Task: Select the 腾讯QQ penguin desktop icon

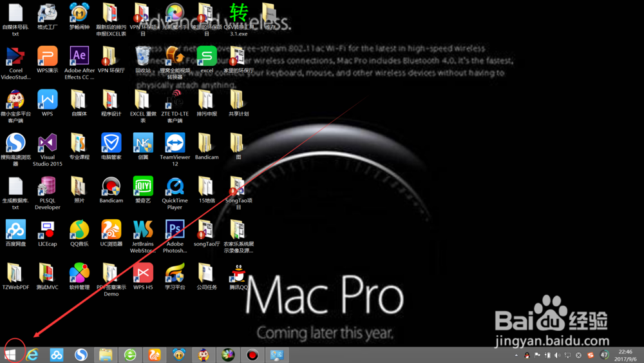Action: coord(238,277)
